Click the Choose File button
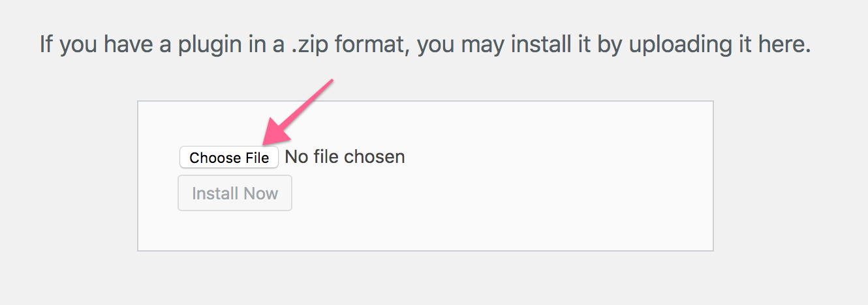Viewport: 868px width, 305px height. point(229,158)
